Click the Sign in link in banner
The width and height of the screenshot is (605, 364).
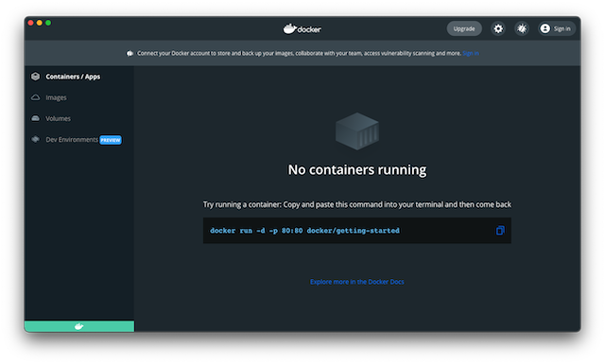coord(471,53)
